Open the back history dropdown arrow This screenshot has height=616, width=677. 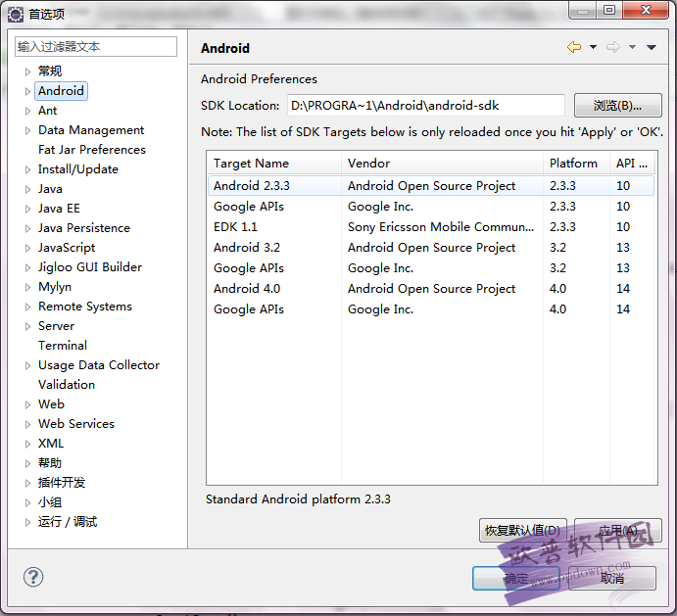[x=594, y=47]
